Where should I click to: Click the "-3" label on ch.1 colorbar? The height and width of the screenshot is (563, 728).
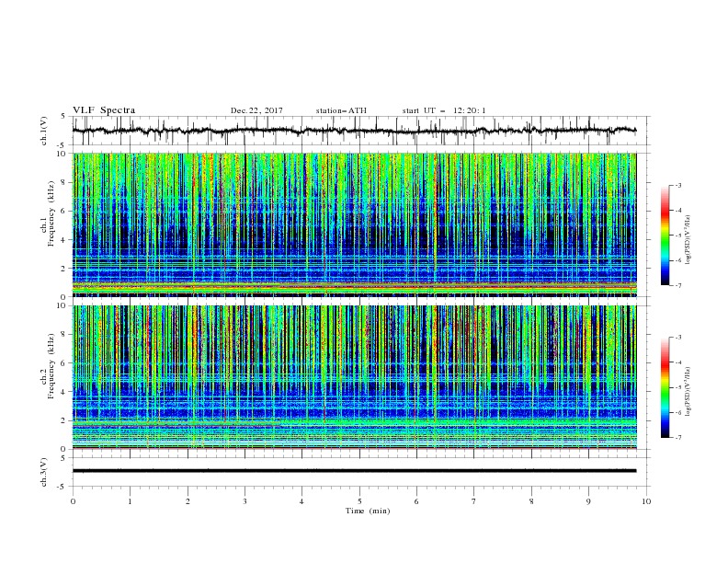pos(678,185)
